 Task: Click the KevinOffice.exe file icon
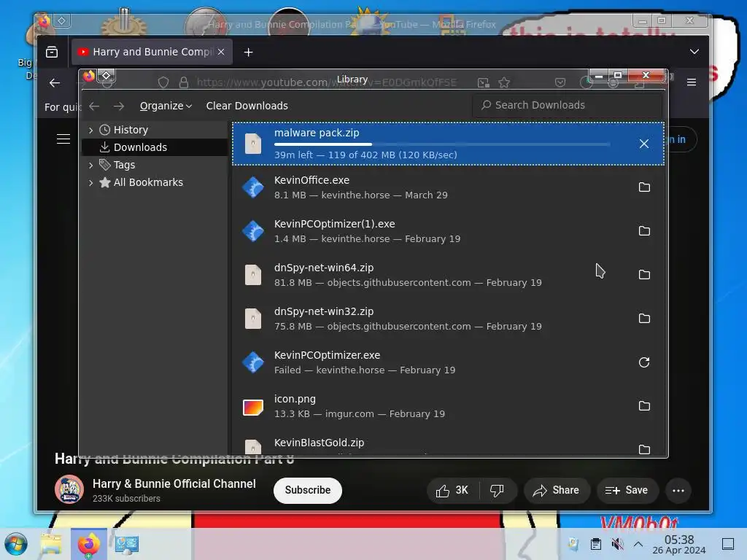click(x=253, y=187)
